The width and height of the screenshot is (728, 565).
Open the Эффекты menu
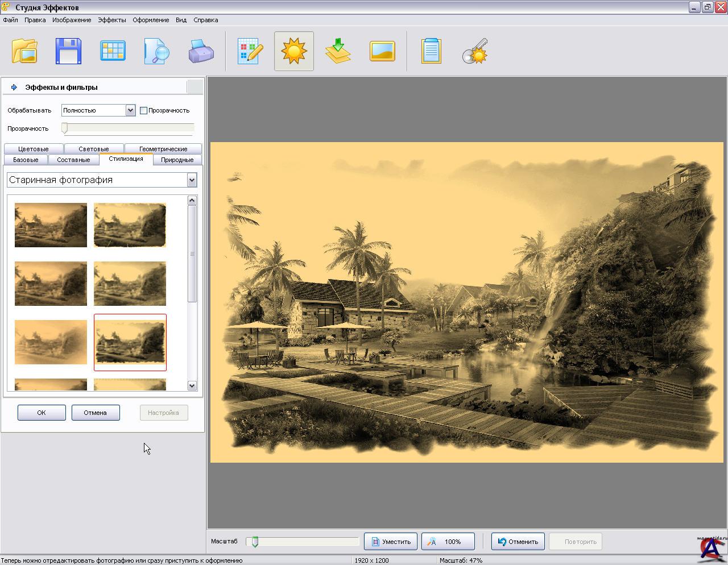click(111, 20)
